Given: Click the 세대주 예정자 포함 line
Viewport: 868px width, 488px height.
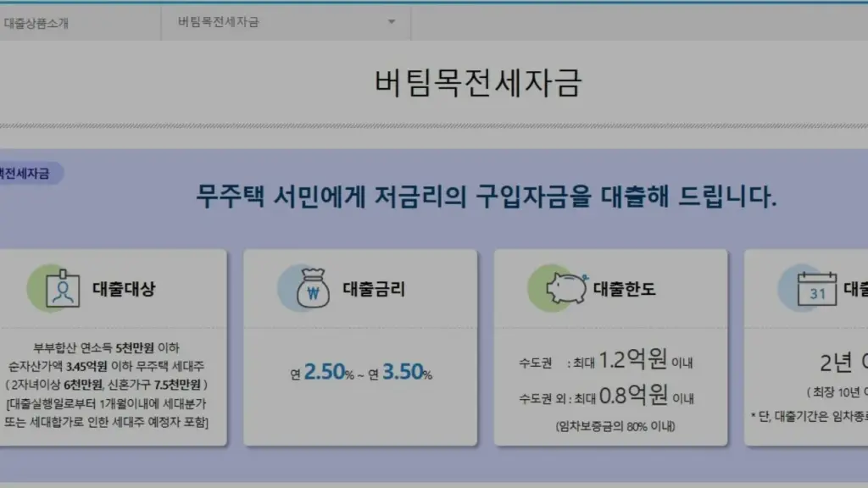Looking at the screenshot, I should (x=106, y=422).
